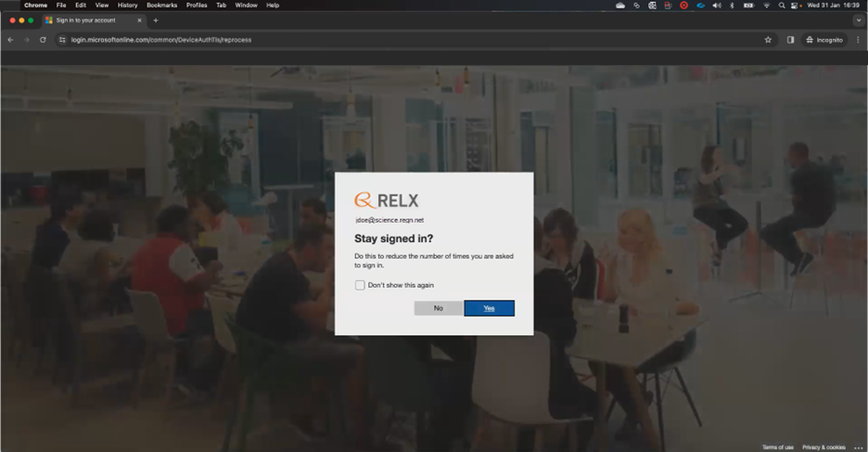Open the Tab menu
Screen dimensions: 868x452
click(x=221, y=5)
